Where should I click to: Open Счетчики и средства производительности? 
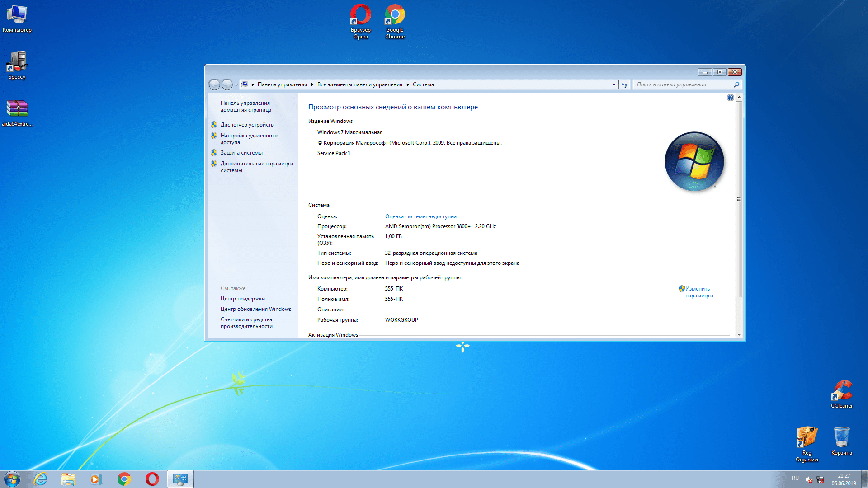pyautogui.click(x=246, y=323)
